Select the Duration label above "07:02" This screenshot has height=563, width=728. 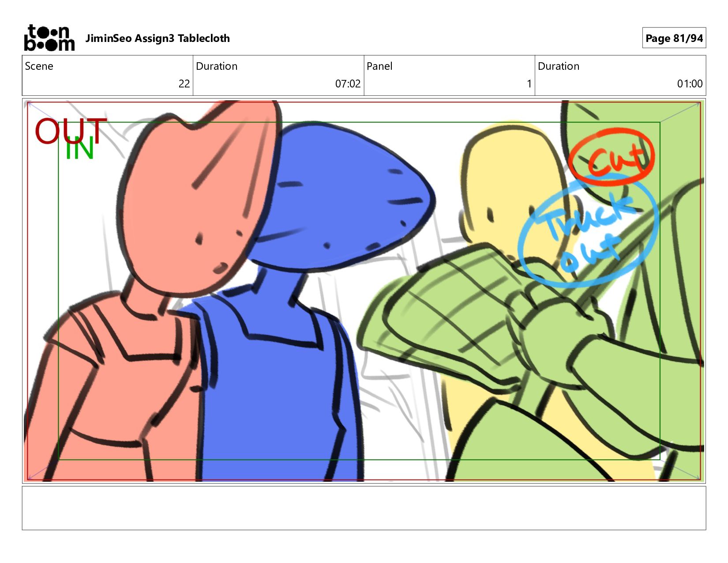click(217, 66)
